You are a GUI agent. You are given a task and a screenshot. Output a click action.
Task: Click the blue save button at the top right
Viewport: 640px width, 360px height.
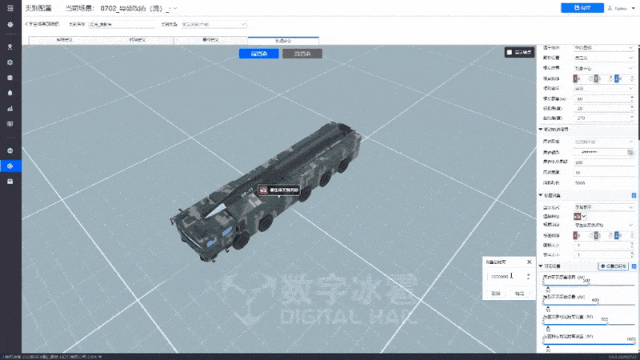point(582,8)
